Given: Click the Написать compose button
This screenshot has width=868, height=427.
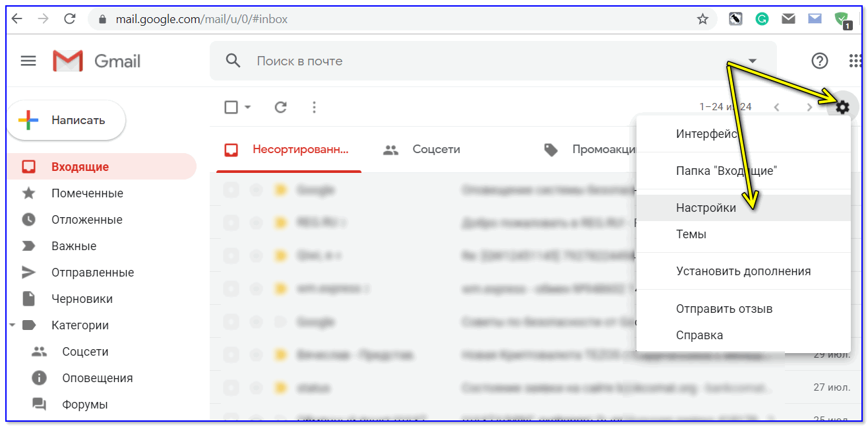Looking at the screenshot, I should (66, 120).
